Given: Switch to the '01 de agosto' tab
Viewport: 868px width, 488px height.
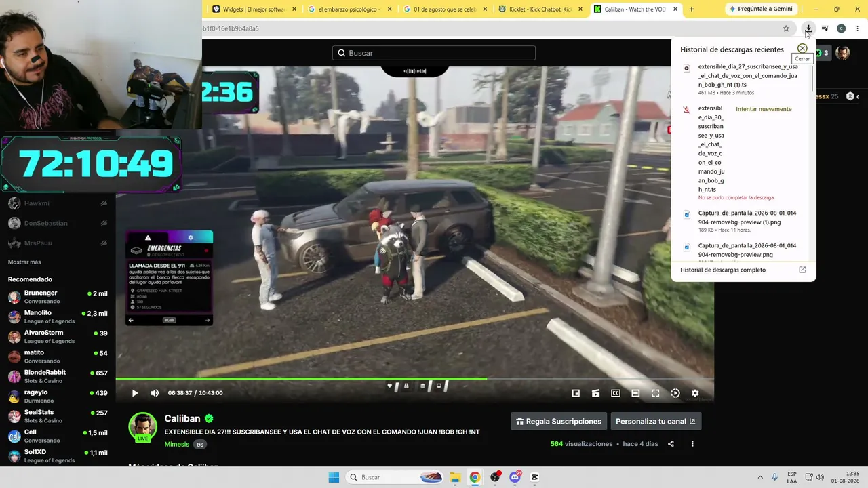Looking at the screenshot, I should 445,9.
